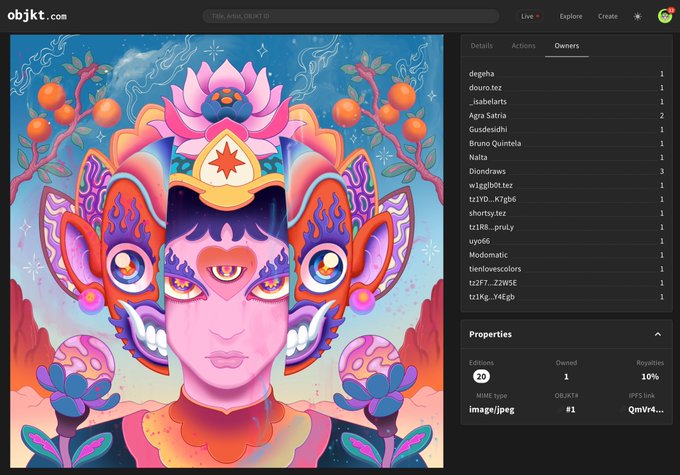Screen dimensions: 680x475
Task: Open owner shortsy.tez profile
Action: point(487,213)
